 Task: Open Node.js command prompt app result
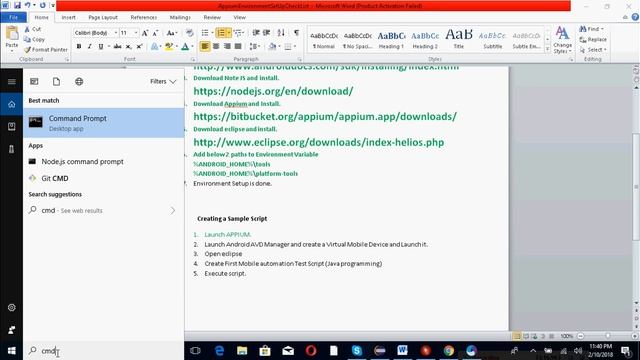pos(104,162)
